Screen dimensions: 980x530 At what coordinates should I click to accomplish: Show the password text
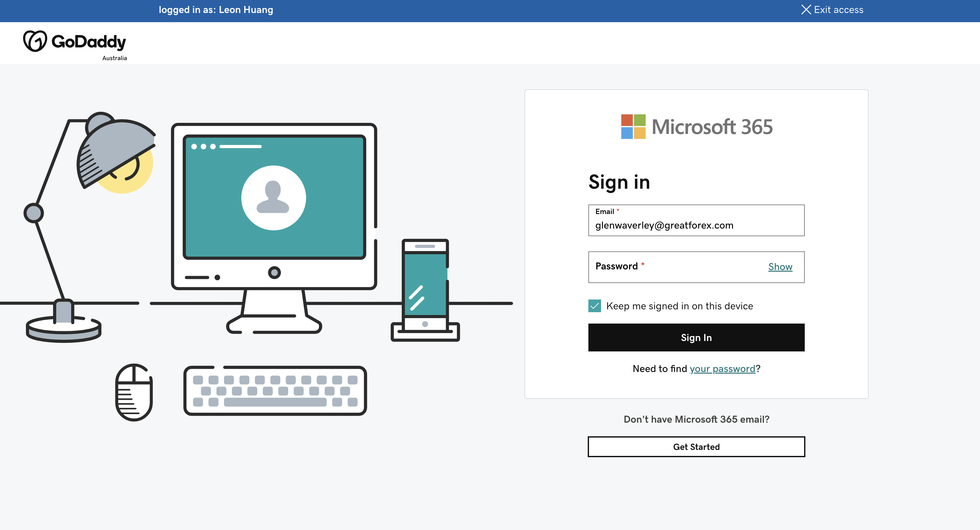pyautogui.click(x=780, y=267)
